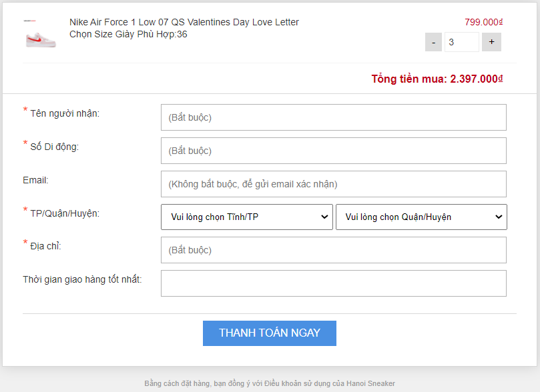
Task: Focus the best delivery time text box
Action: click(333, 283)
